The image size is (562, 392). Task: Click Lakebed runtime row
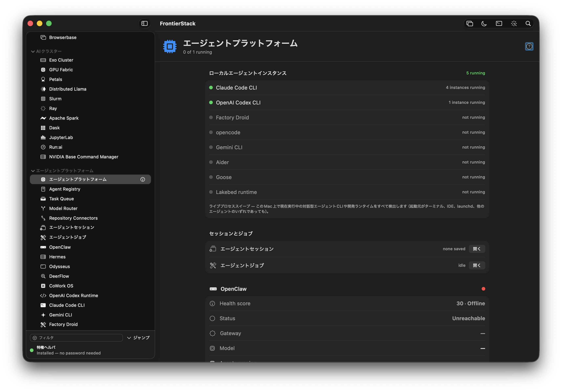pyautogui.click(x=347, y=192)
